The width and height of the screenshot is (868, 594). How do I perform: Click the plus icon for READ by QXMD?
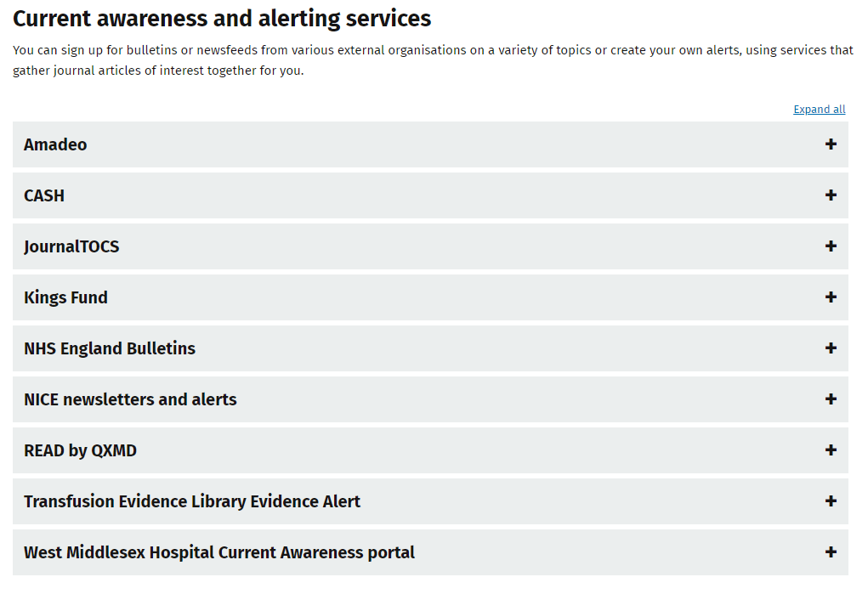[831, 450]
